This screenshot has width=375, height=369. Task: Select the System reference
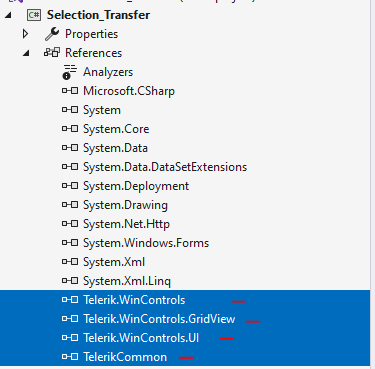click(102, 110)
